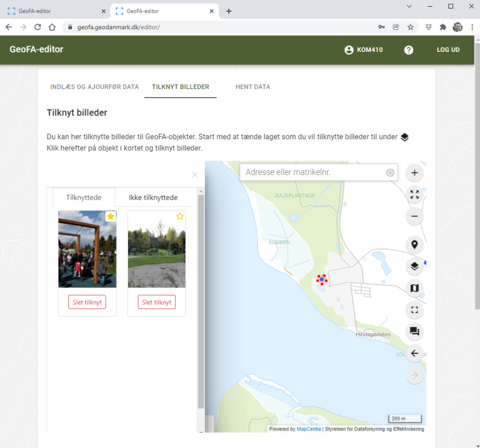Screen dimensions: 480x448
Task: Close the attached images panel
Action: click(x=195, y=175)
